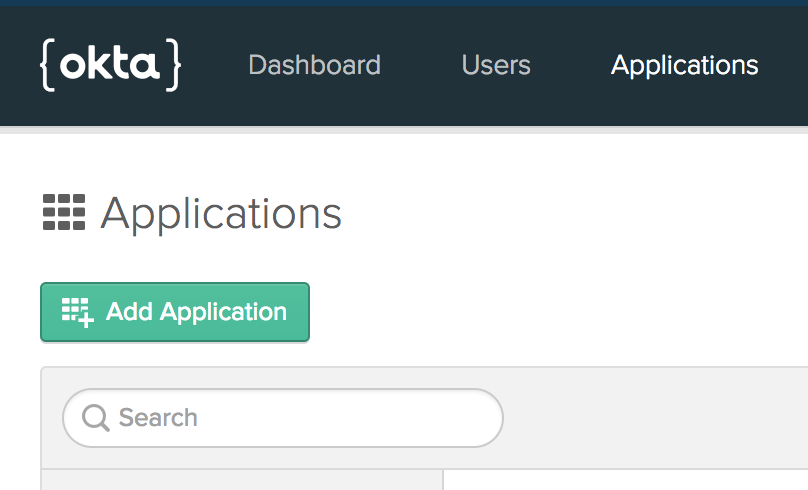The width and height of the screenshot is (808, 490).
Task: Go to the Users section
Action: pos(496,65)
